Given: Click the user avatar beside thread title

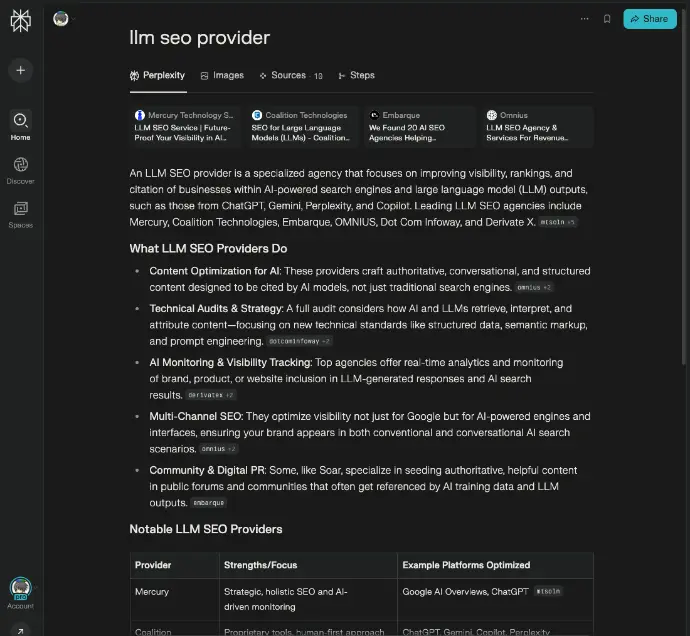Looking at the screenshot, I should (x=61, y=19).
